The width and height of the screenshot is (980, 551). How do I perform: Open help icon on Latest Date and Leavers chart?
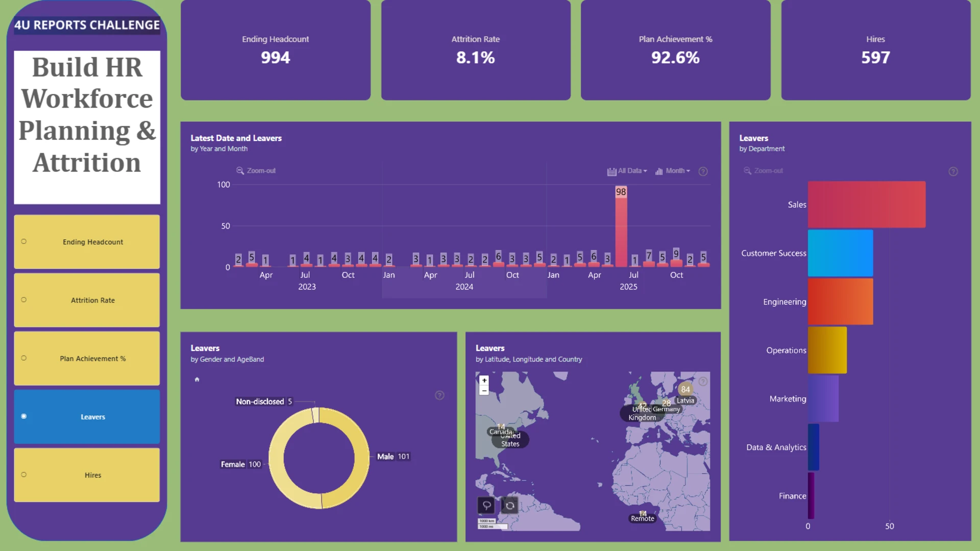[x=703, y=171]
